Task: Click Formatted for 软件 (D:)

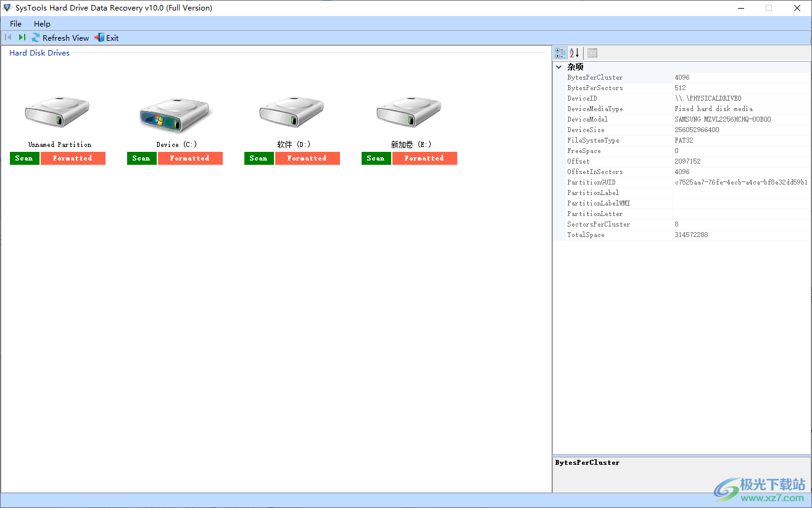Action: pos(307,158)
